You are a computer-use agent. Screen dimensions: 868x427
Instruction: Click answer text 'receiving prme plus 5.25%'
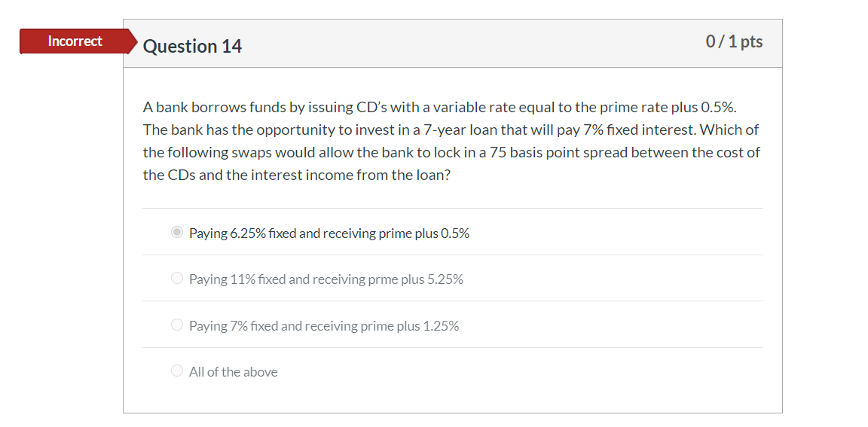(388, 279)
